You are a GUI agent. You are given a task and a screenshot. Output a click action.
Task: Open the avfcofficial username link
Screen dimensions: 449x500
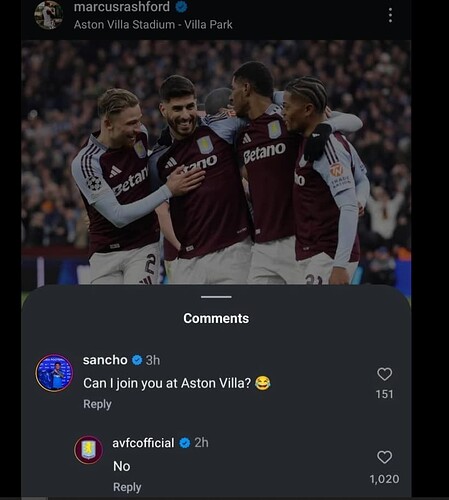pos(143,443)
